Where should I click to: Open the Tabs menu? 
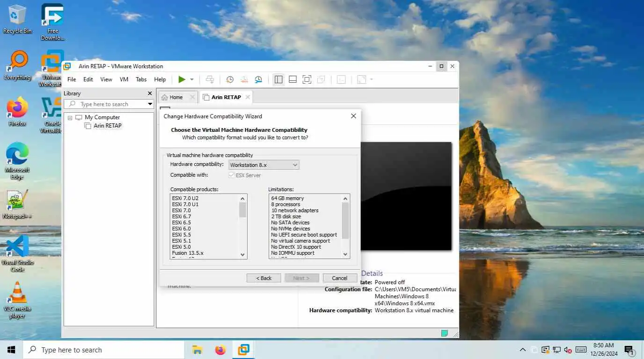141,79
